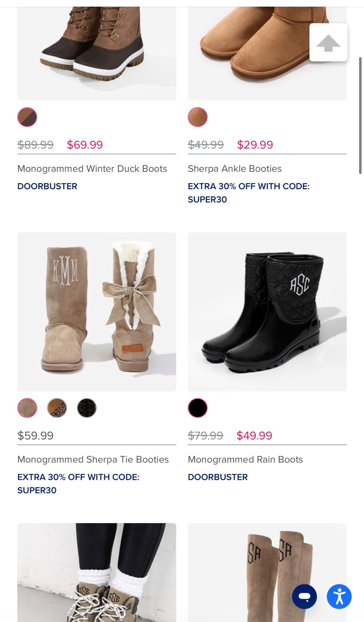The image size is (364, 622).
Task: Select the tan swatch for Monogrammed Sherpa Tie Booties
Action: click(x=27, y=408)
